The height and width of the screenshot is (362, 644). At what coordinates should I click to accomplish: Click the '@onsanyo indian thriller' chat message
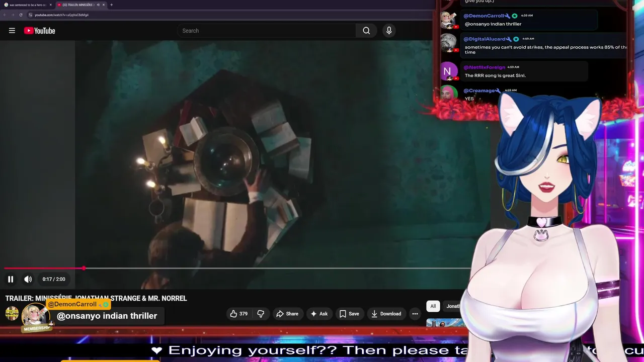(x=493, y=24)
